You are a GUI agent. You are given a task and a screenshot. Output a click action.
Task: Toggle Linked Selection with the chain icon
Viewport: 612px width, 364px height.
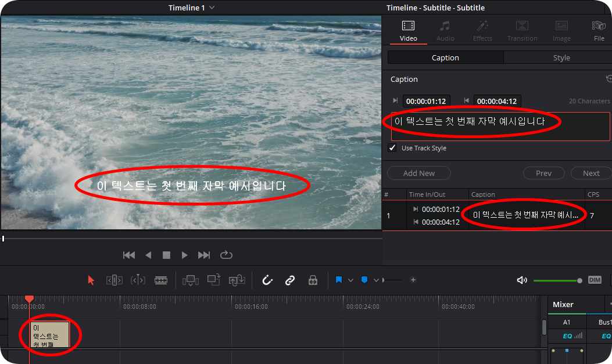click(x=290, y=280)
